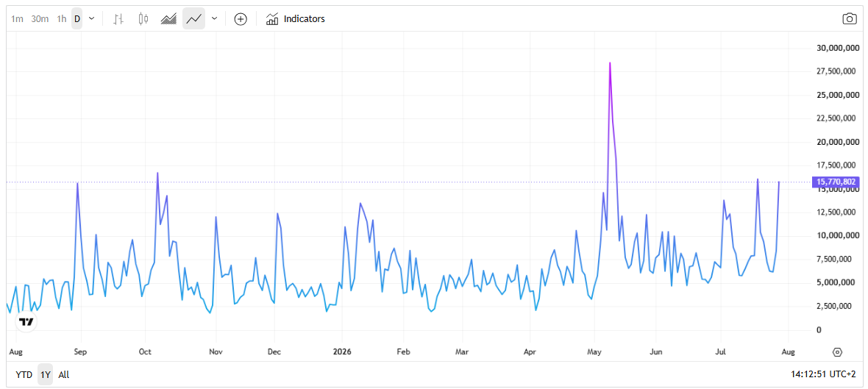This screenshot has width=868, height=389.
Task: Click the purple peak of the May spike
Action: click(610, 63)
